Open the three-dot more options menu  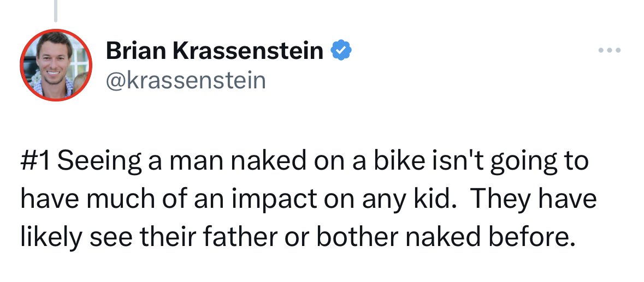coord(610,51)
